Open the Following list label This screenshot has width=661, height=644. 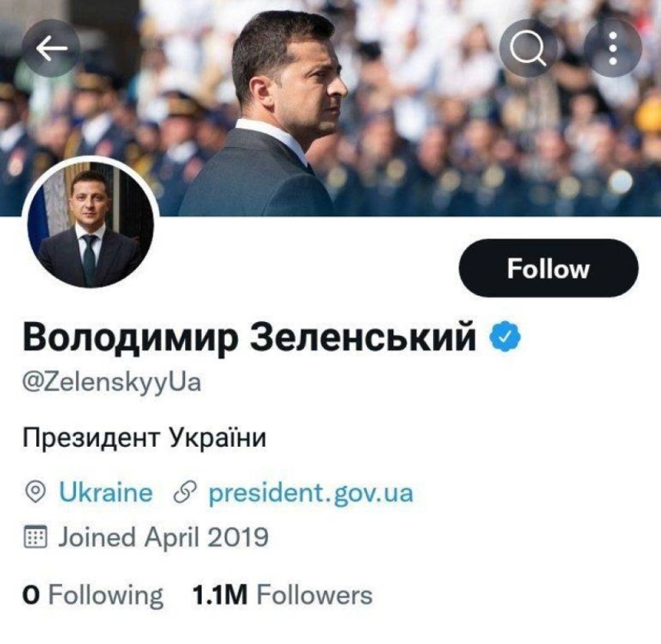pos(105,594)
